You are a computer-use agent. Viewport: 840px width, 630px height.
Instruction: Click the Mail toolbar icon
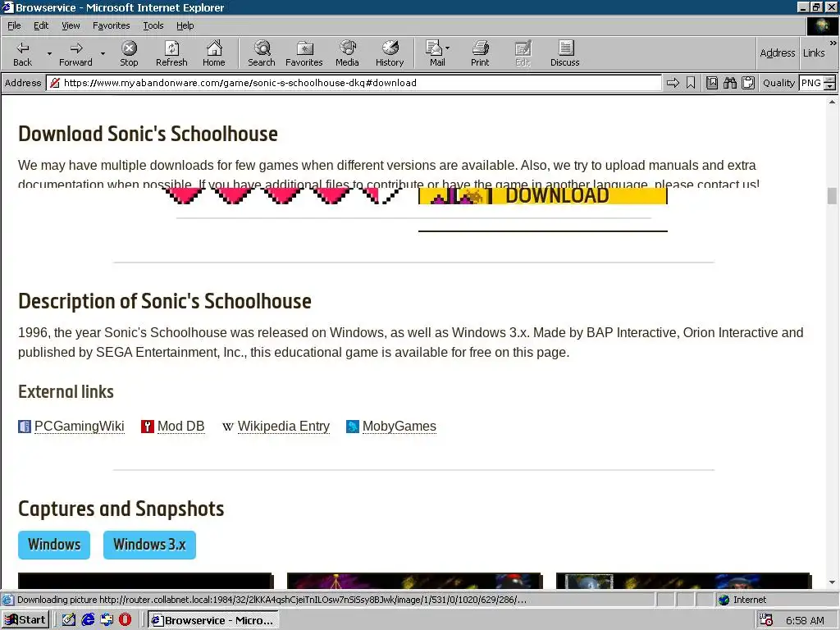click(x=435, y=53)
